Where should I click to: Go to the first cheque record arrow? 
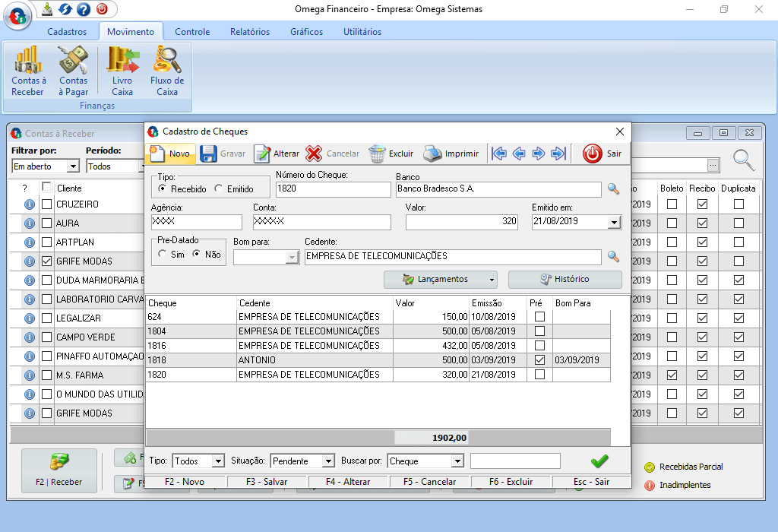(x=499, y=154)
